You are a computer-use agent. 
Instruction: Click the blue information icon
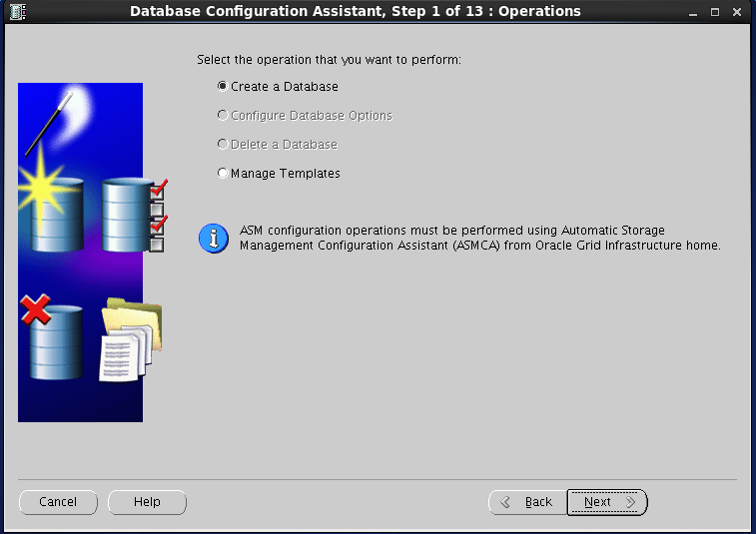(x=213, y=239)
